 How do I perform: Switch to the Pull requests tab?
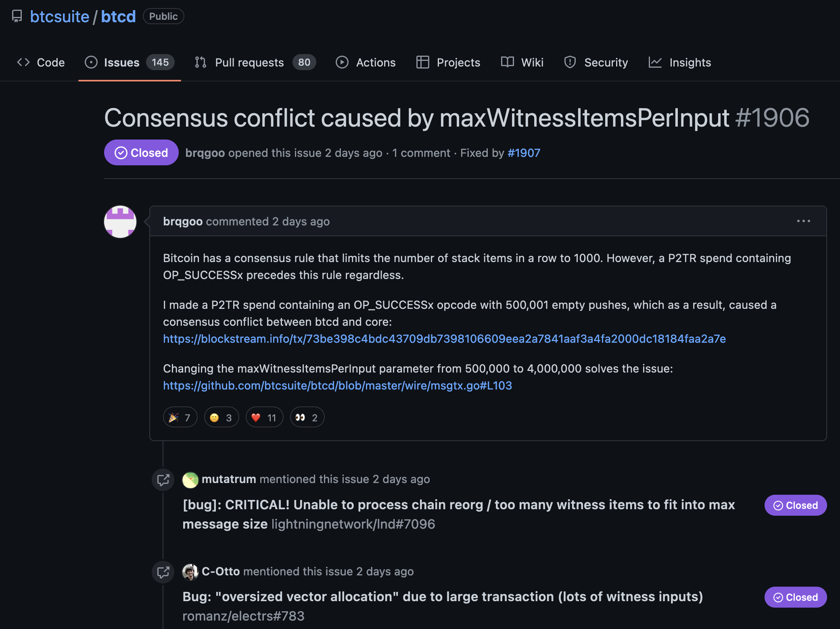click(x=249, y=62)
